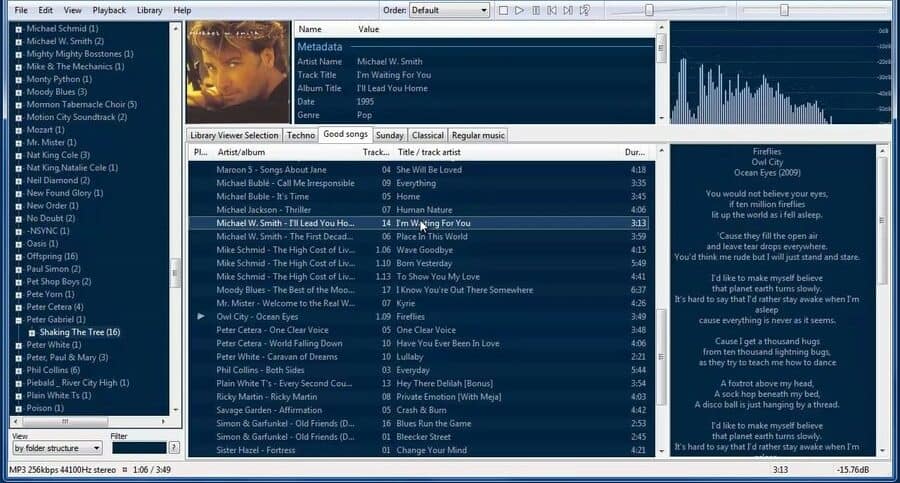Switch to the Techno playlist tab
The image size is (900, 483).
pos(301,135)
